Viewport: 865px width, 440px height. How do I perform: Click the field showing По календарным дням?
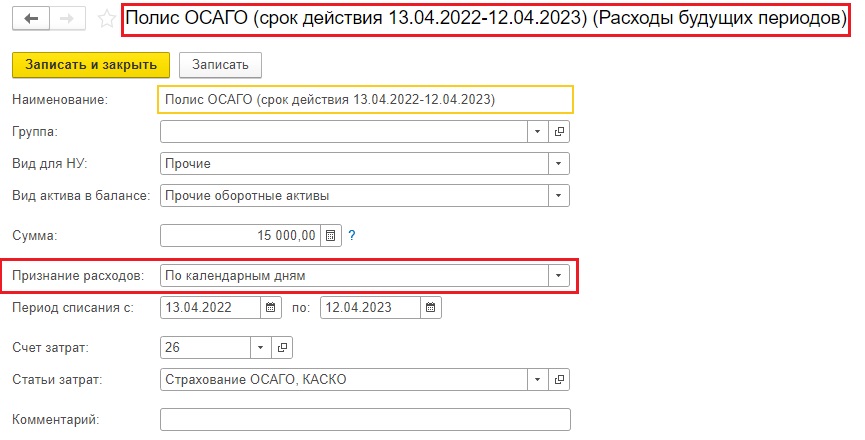[x=354, y=276]
